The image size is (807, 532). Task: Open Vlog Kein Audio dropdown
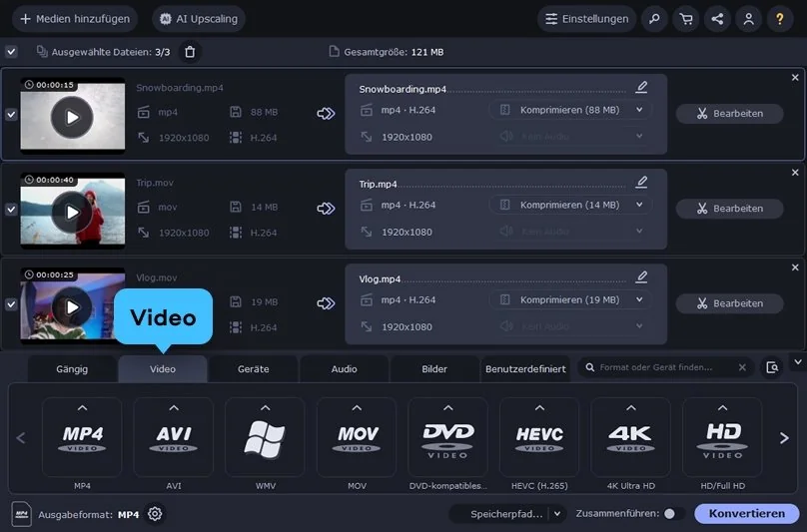point(570,326)
